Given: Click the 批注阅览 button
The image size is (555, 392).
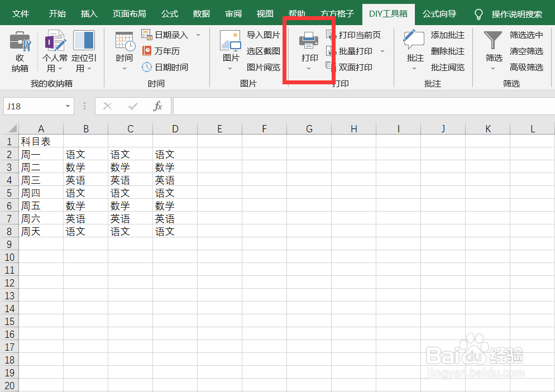Looking at the screenshot, I should [x=448, y=67].
